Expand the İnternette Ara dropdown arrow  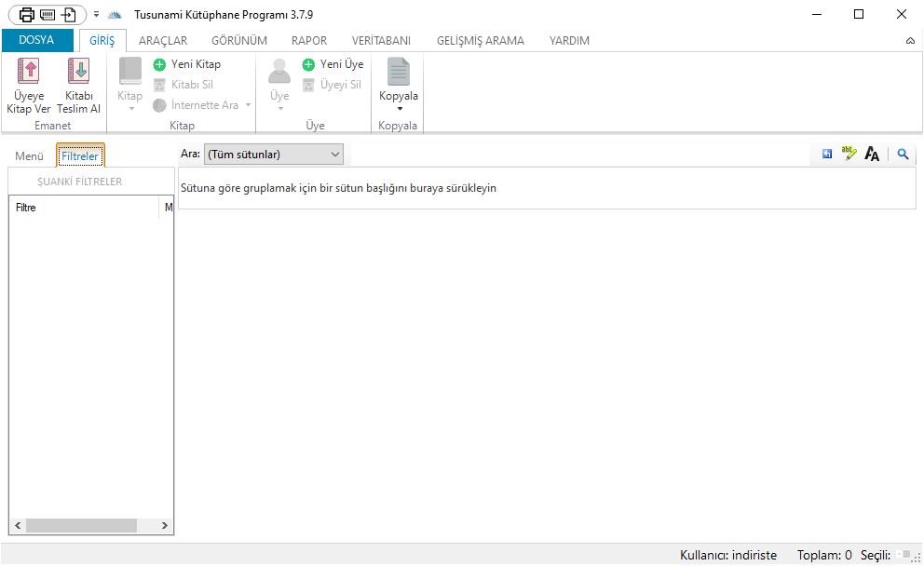[248, 105]
